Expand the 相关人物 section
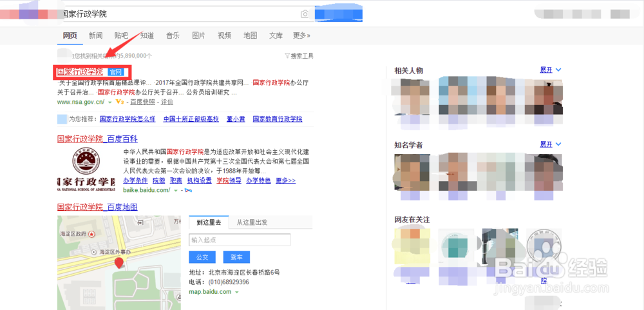This screenshot has width=644, height=310. [551, 70]
